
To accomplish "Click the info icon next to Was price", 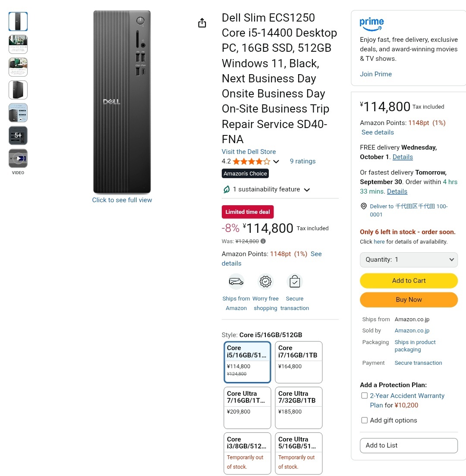I will [x=263, y=241].
